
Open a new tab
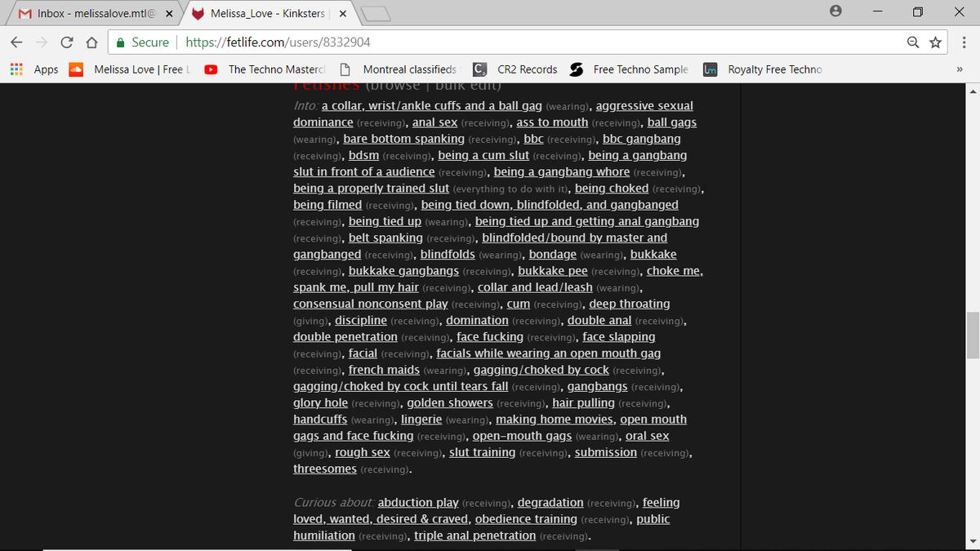tap(372, 14)
